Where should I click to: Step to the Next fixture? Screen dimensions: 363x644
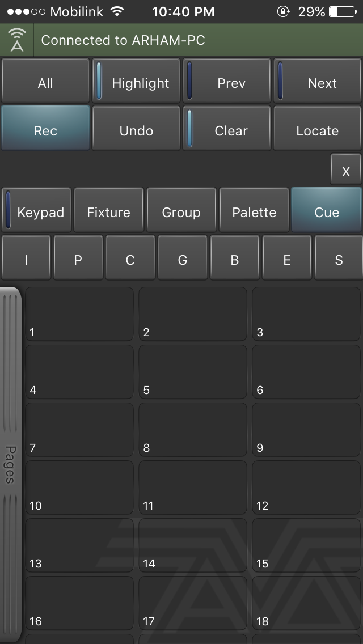pos(318,82)
